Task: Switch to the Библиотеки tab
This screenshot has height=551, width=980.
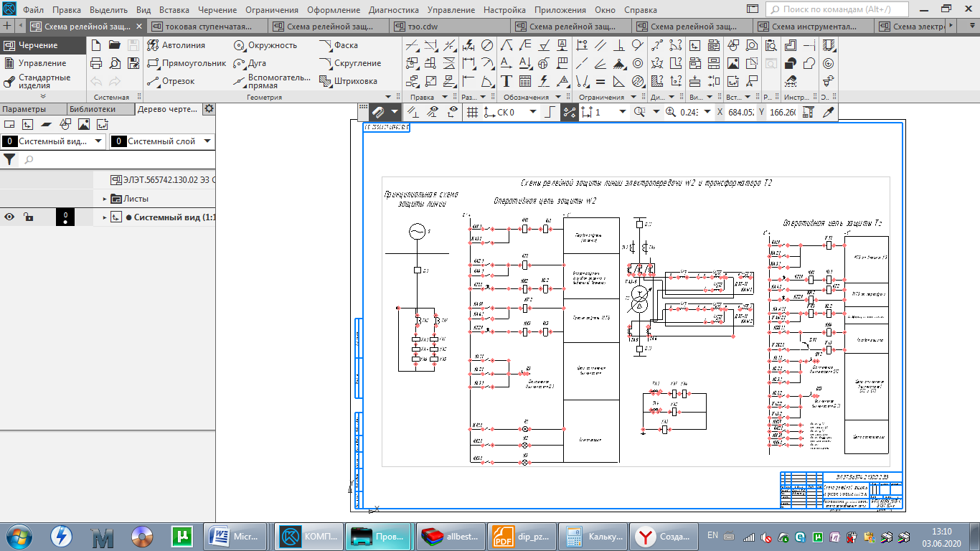Action: click(x=92, y=109)
